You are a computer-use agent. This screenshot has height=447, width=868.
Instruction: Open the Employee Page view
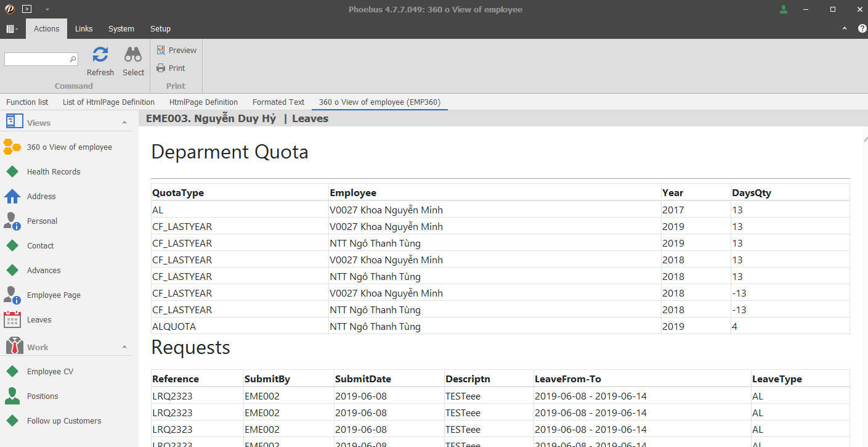[54, 295]
